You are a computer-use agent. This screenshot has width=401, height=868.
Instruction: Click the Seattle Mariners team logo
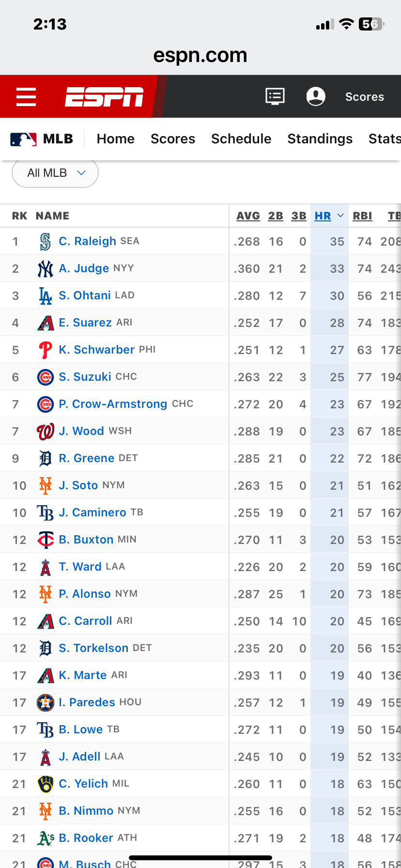[45, 241]
